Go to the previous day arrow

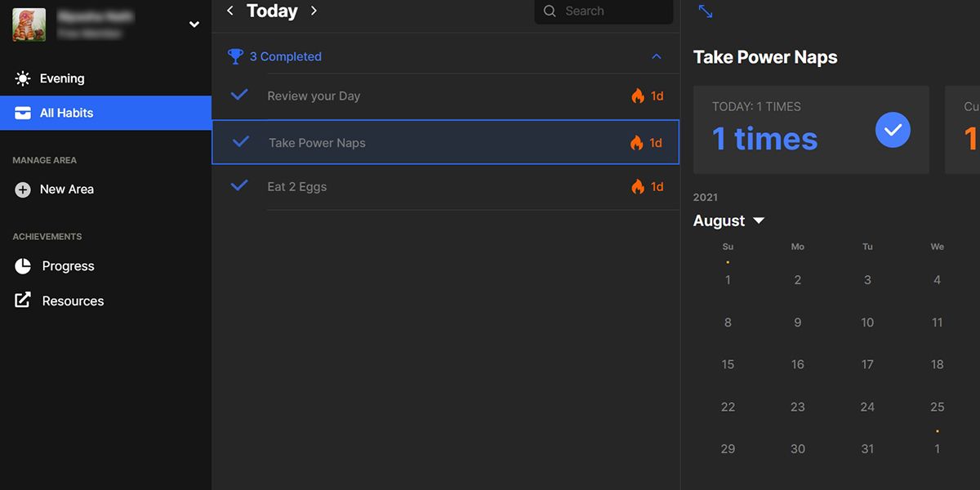[x=230, y=11]
